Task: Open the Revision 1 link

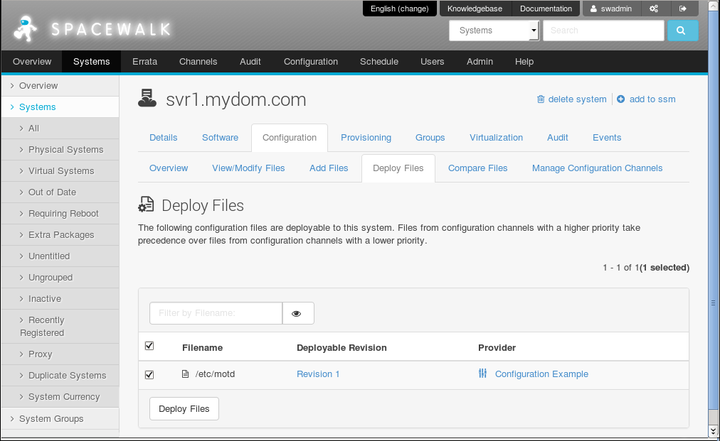Action: pyautogui.click(x=318, y=374)
